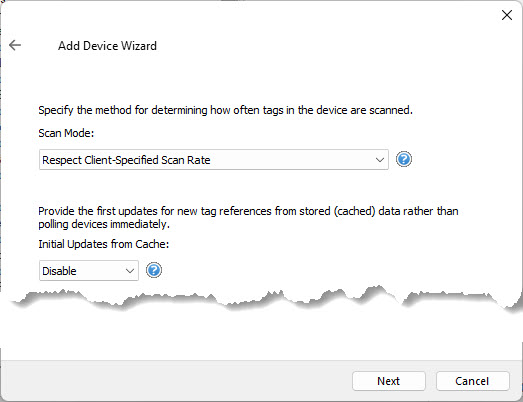The image size is (523, 402).
Task: Click the blue question mark beside Disable
Action: click(x=154, y=270)
